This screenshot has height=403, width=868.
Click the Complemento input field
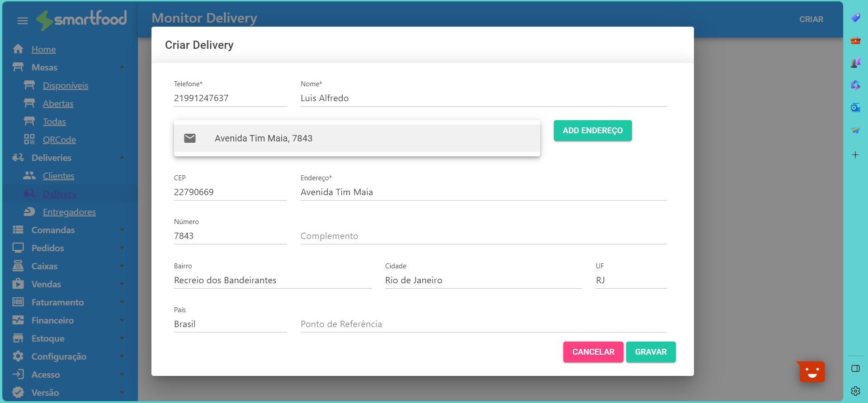point(483,236)
